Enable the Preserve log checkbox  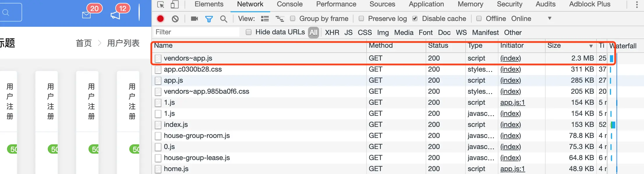coord(361,18)
